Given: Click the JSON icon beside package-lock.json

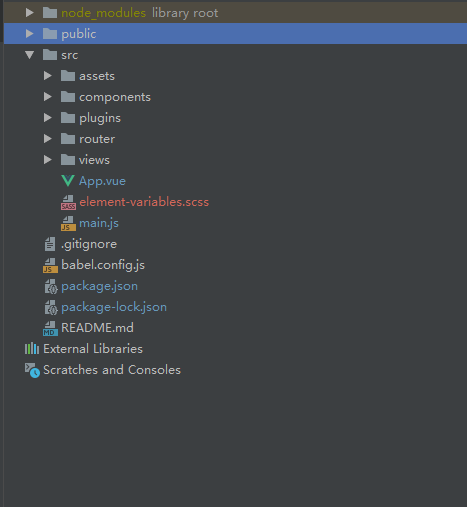Looking at the screenshot, I should pos(51,307).
